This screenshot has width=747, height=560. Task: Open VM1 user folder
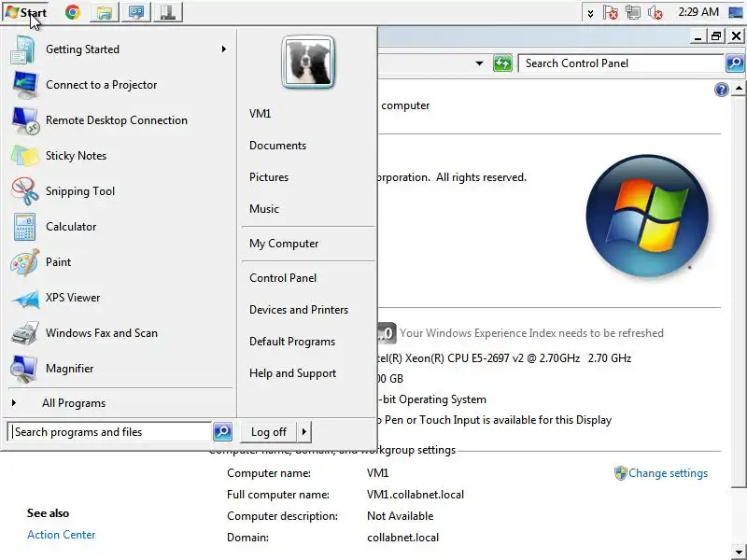pos(261,114)
